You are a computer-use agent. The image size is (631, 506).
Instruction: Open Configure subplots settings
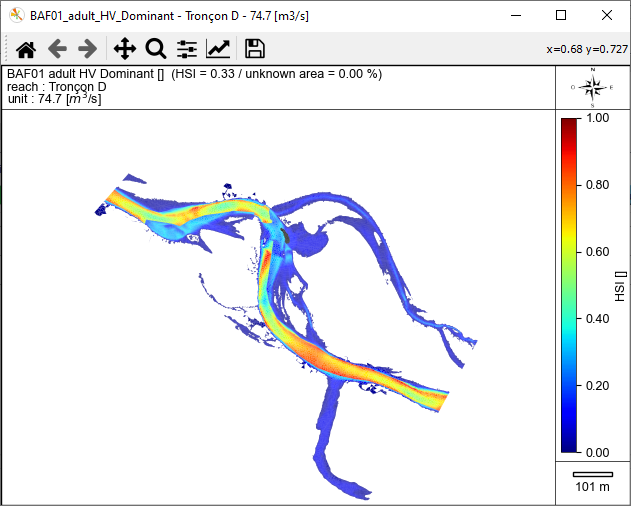187,49
